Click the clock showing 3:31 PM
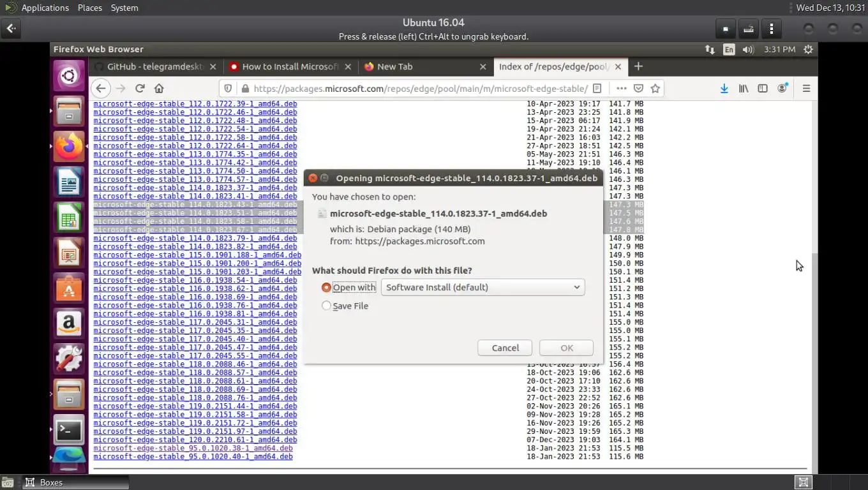 coord(779,49)
